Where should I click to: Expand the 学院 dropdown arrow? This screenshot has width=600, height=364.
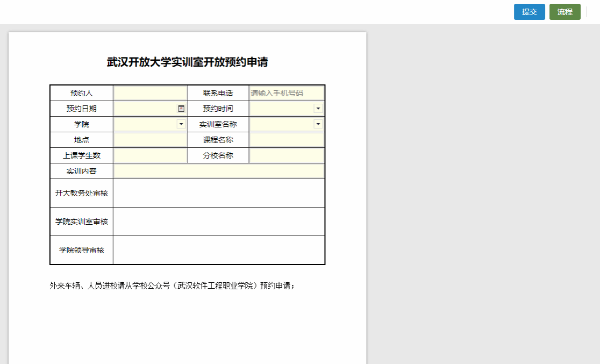[181, 124]
